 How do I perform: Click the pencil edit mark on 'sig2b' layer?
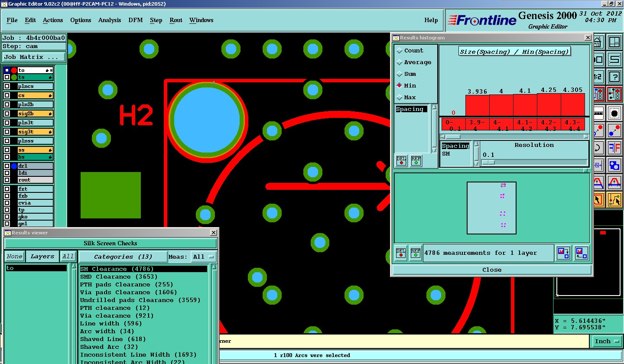point(50,114)
